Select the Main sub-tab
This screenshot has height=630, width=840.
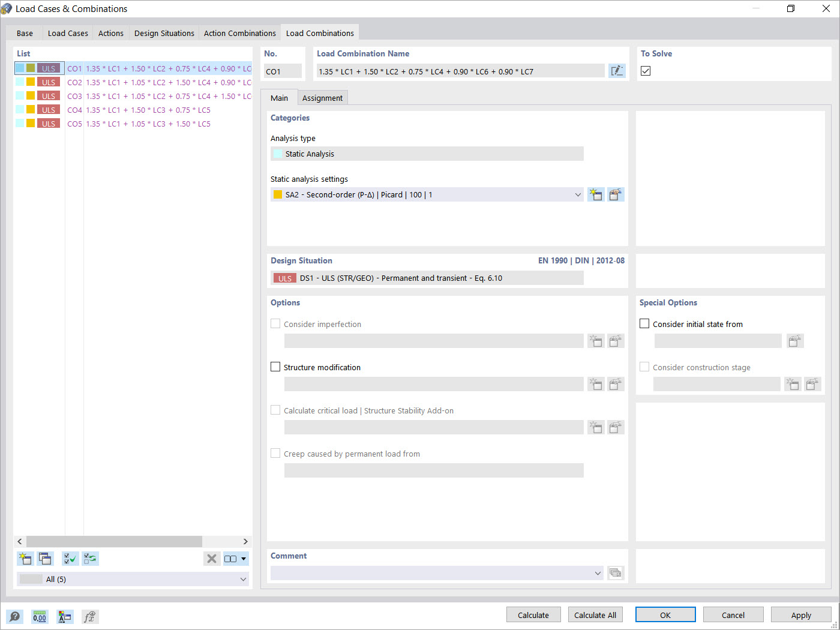279,98
